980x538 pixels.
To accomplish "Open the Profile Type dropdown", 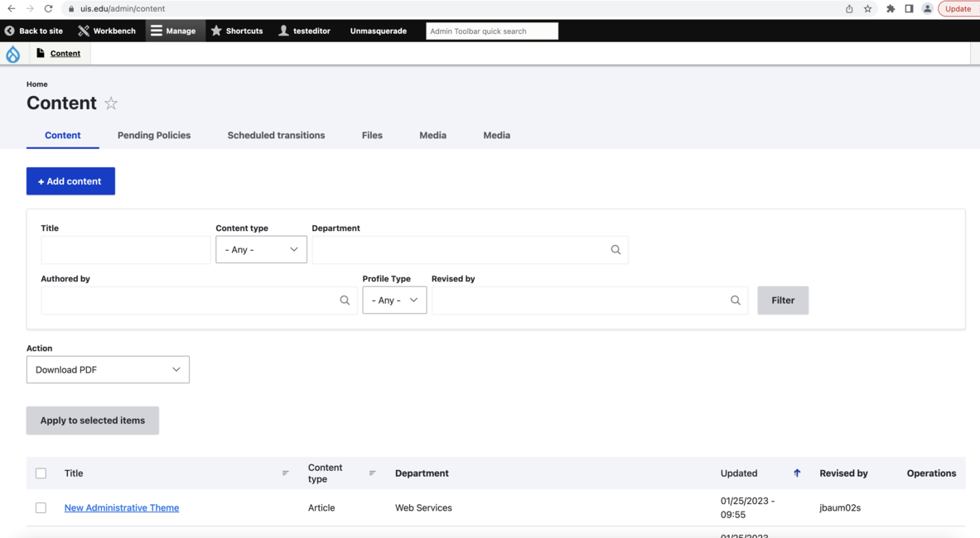I will [394, 300].
